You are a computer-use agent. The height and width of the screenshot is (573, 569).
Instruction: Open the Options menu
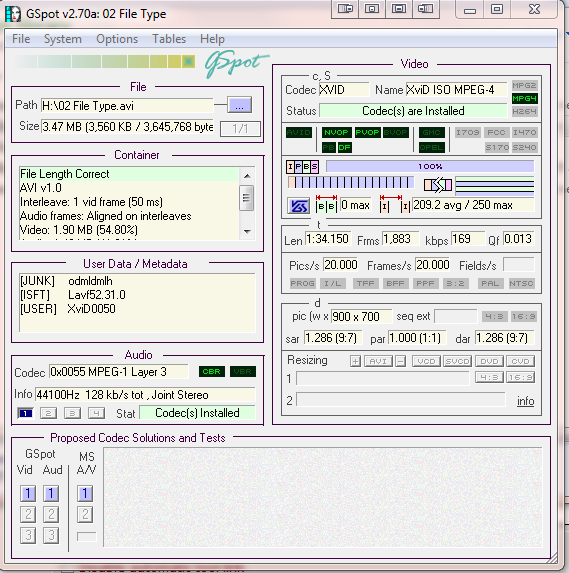(117, 39)
